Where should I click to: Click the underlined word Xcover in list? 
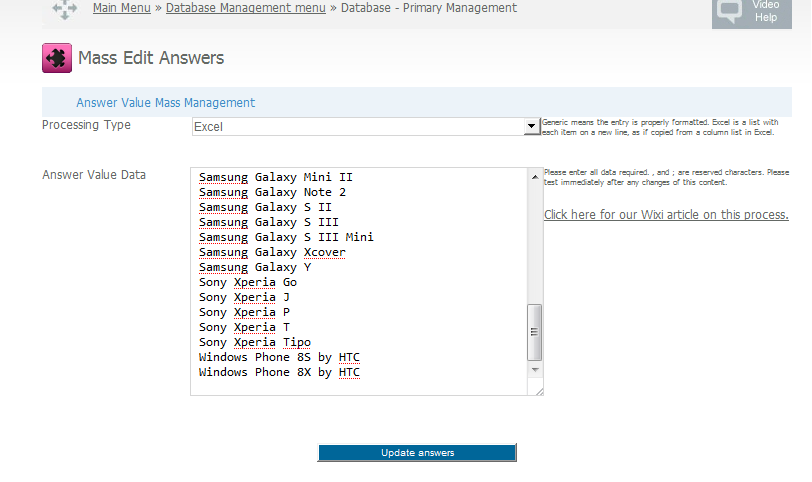pyautogui.click(x=324, y=252)
